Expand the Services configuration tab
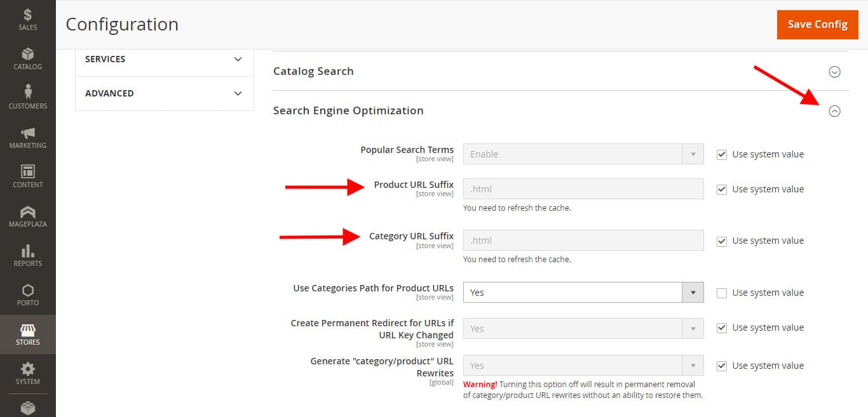868x417 pixels. [164, 59]
